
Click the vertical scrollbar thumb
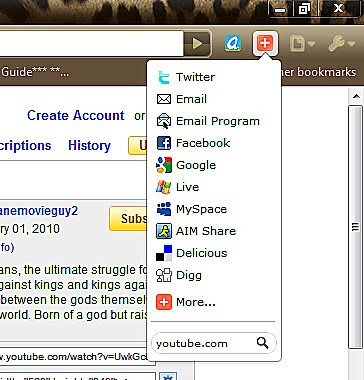tap(355, 227)
